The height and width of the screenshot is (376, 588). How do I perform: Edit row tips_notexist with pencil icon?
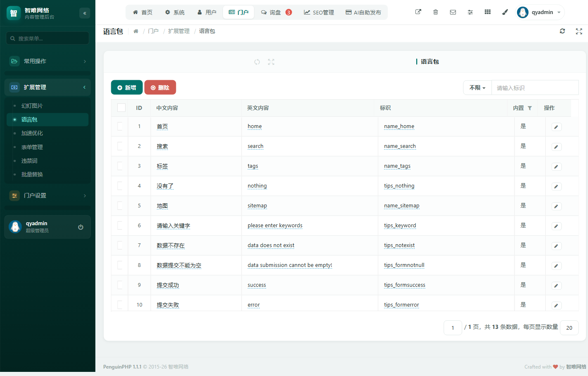556,246
